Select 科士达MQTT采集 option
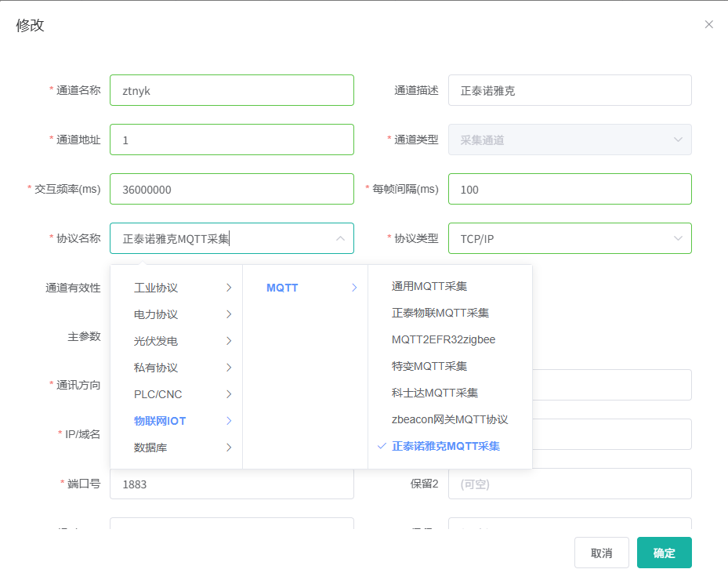728x580 pixels. click(x=435, y=393)
